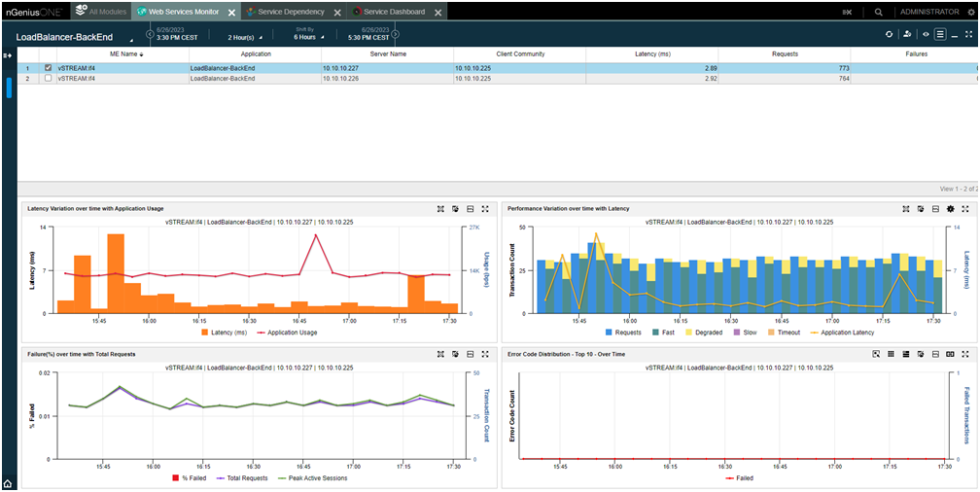Close the Web Services Monitor tab
980x492 pixels.
point(231,12)
